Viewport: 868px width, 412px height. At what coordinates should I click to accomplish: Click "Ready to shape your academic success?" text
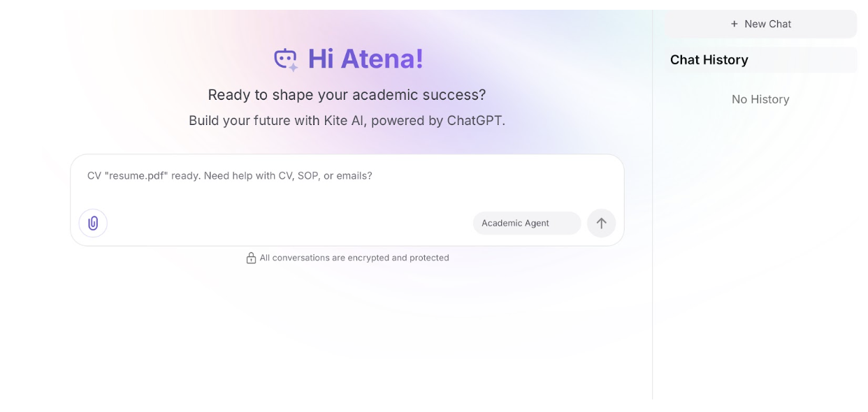(347, 94)
